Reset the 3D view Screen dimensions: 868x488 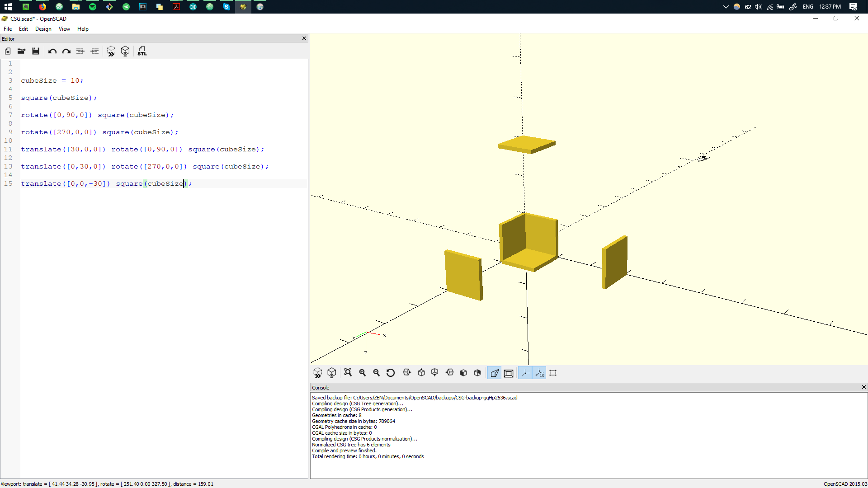[x=391, y=373]
